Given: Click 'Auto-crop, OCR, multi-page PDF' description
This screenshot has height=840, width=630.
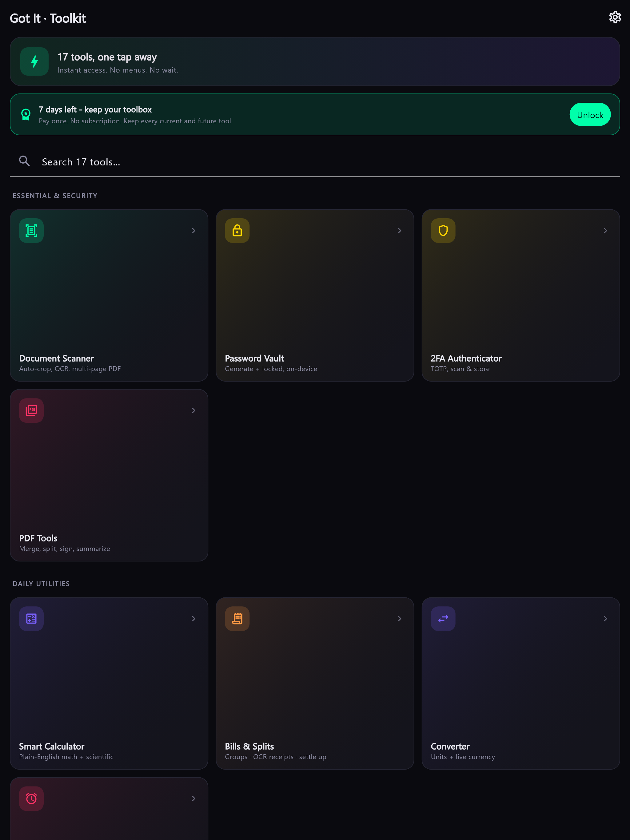Looking at the screenshot, I should (70, 369).
